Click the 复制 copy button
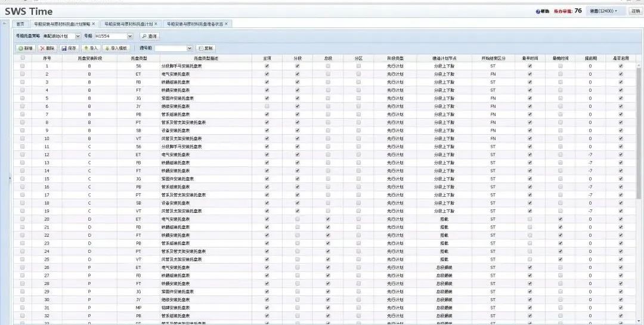The height and width of the screenshot is (325, 644). click(x=205, y=48)
